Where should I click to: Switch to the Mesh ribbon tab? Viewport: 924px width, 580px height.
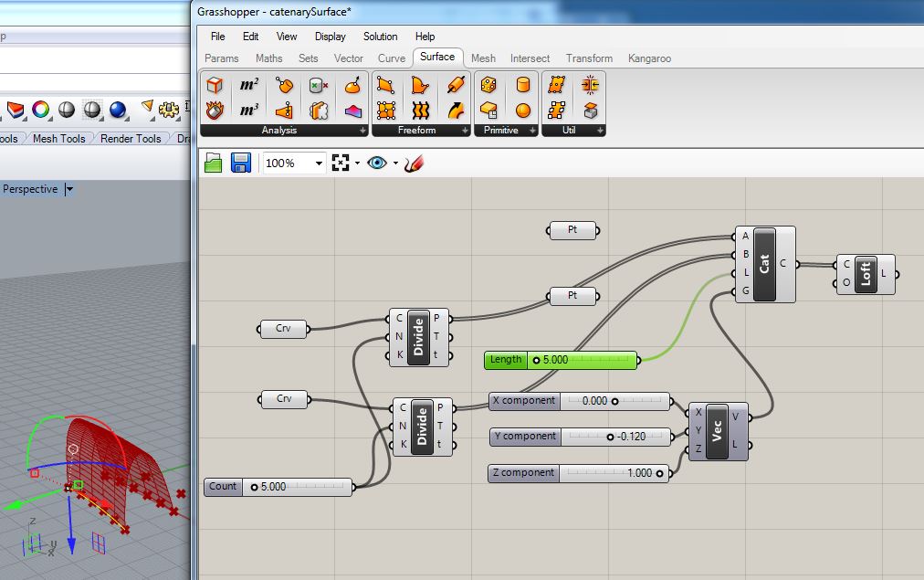click(x=483, y=58)
